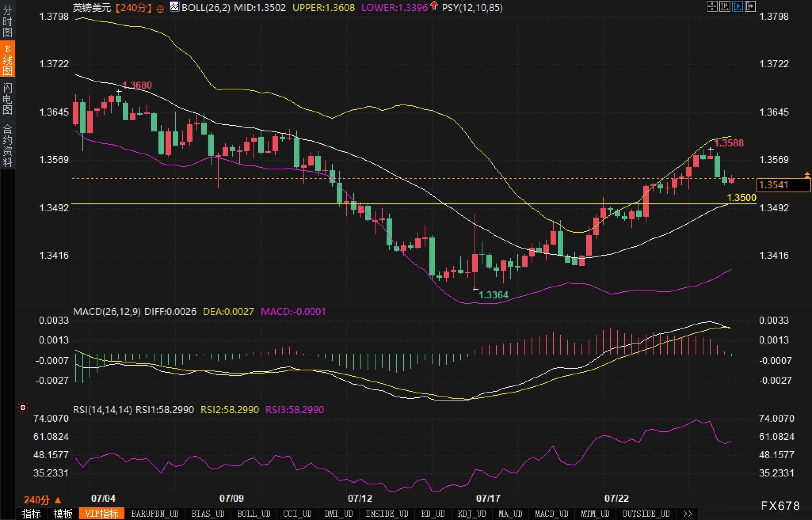Click the 模板 button
812x520 pixels.
(x=63, y=514)
